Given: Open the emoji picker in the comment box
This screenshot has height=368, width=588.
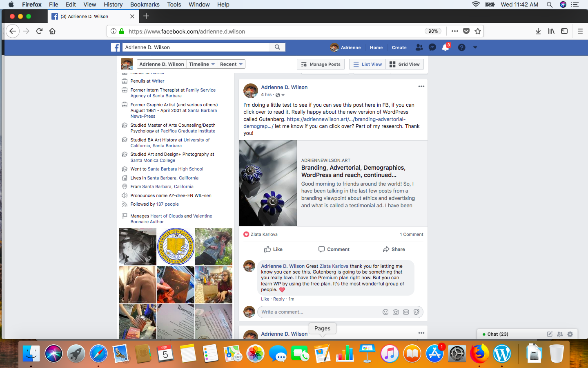Looking at the screenshot, I should 385,312.
